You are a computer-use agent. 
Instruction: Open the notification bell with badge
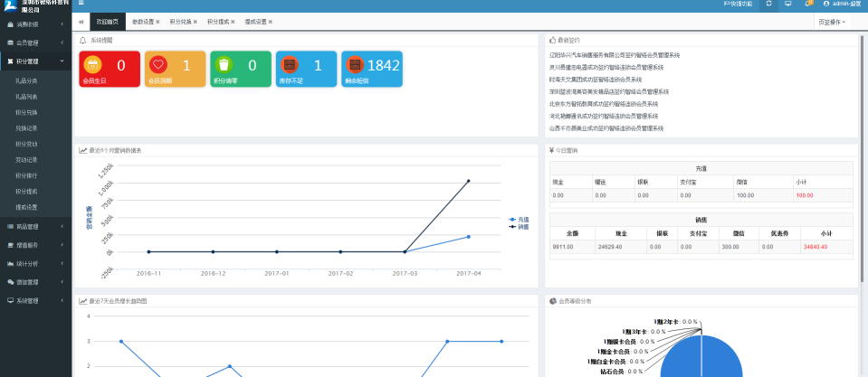(x=808, y=5)
